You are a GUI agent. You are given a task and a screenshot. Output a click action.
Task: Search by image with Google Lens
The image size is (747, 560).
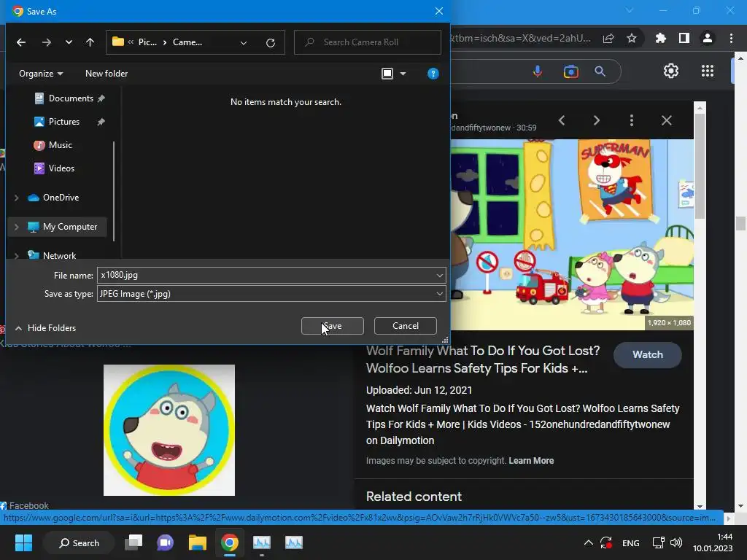(570, 71)
